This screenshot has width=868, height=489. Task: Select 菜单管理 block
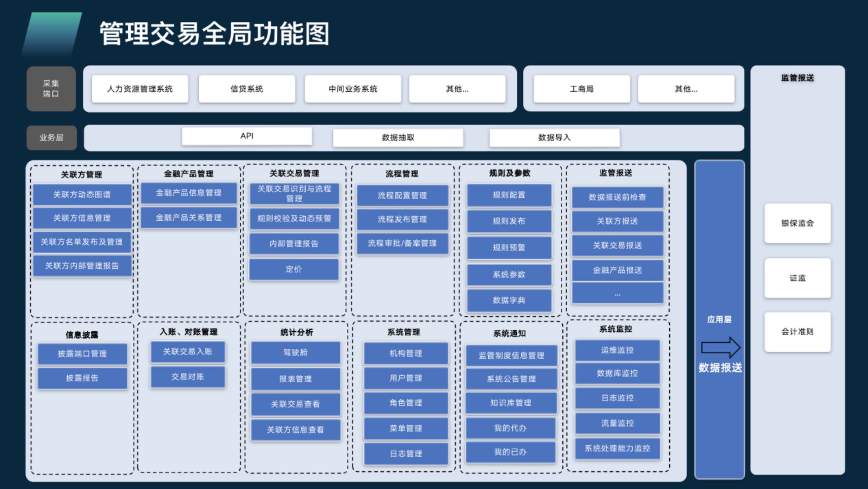click(406, 429)
